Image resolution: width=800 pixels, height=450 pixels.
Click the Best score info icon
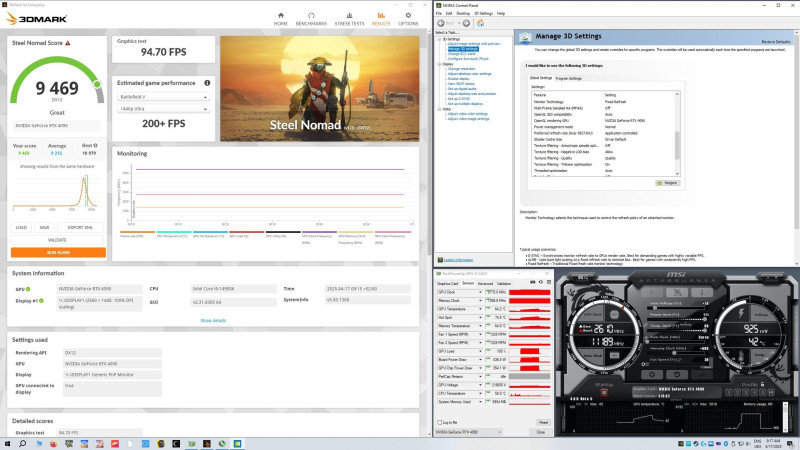[95, 145]
